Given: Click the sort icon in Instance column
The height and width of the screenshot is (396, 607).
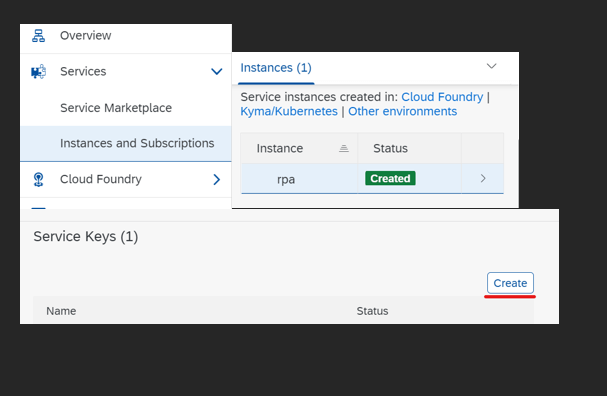Looking at the screenshot, I should pyautogui.click(x=344, y=148).
